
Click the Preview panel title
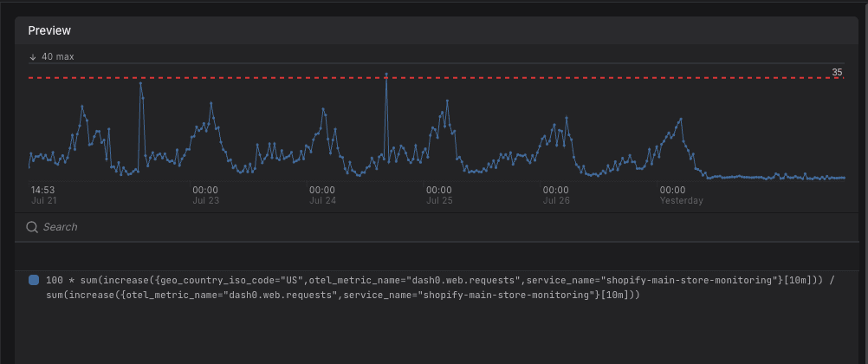tap(49, 30)
